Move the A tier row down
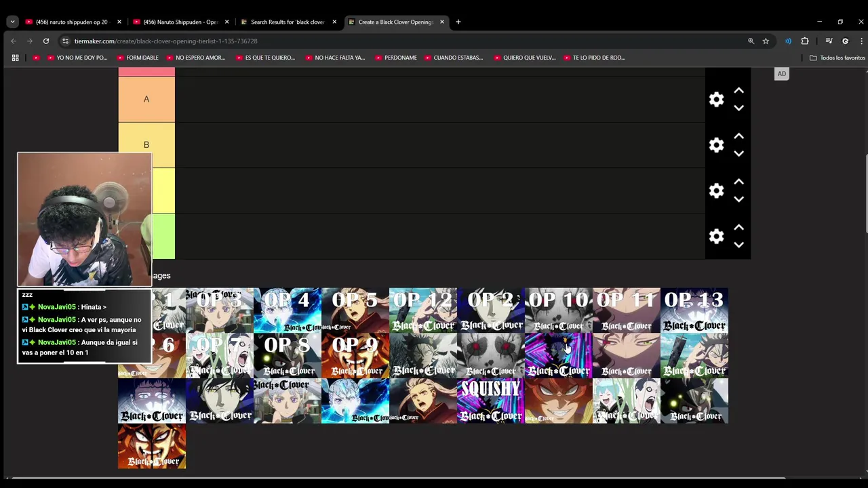 coord(738,108)
